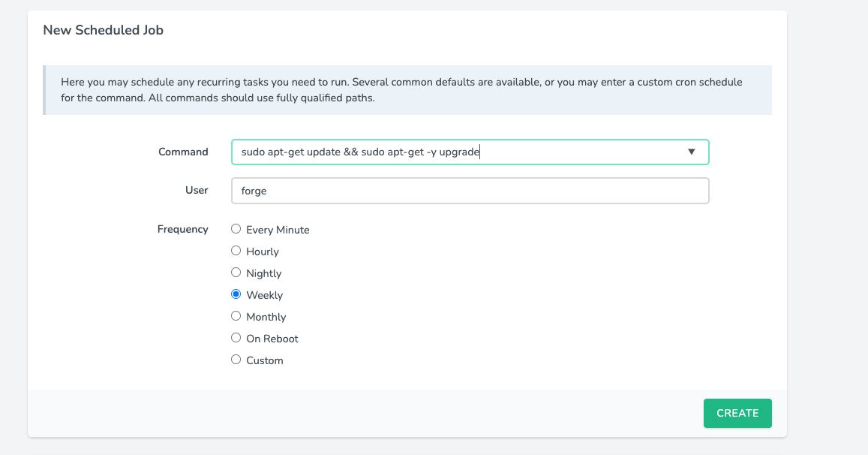868x455 pixels.
Task: Click the 'Nightly' label text
Action: 264,273
